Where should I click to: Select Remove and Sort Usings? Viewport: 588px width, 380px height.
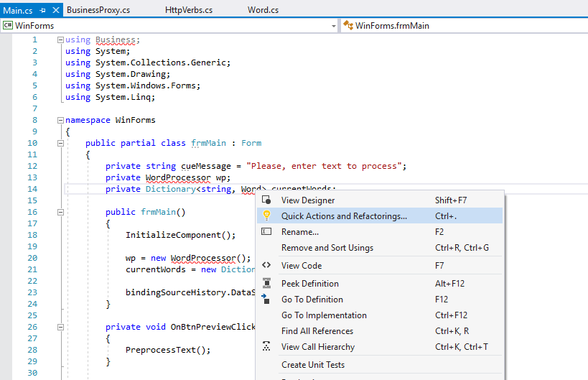[380, 247]
